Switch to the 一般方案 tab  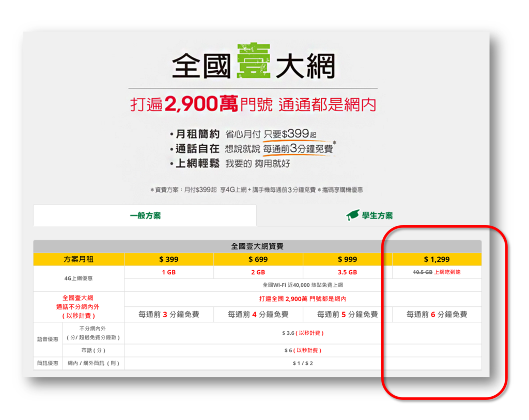click(x=145, y=215)
